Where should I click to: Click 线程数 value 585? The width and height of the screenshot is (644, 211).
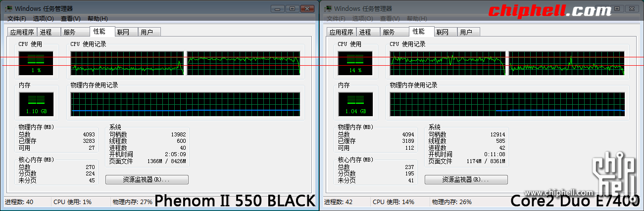(500, 141)
